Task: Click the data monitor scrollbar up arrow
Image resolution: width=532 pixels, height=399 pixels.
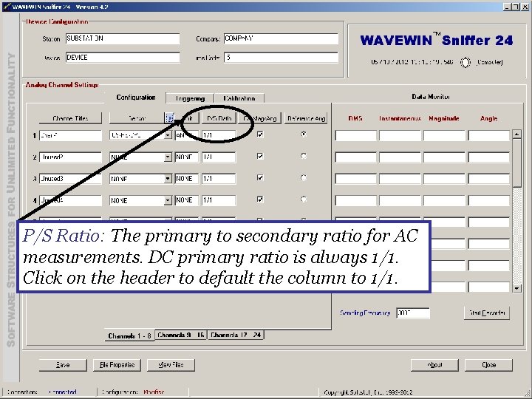Action: pyautogui.click(x=516, y=134)
